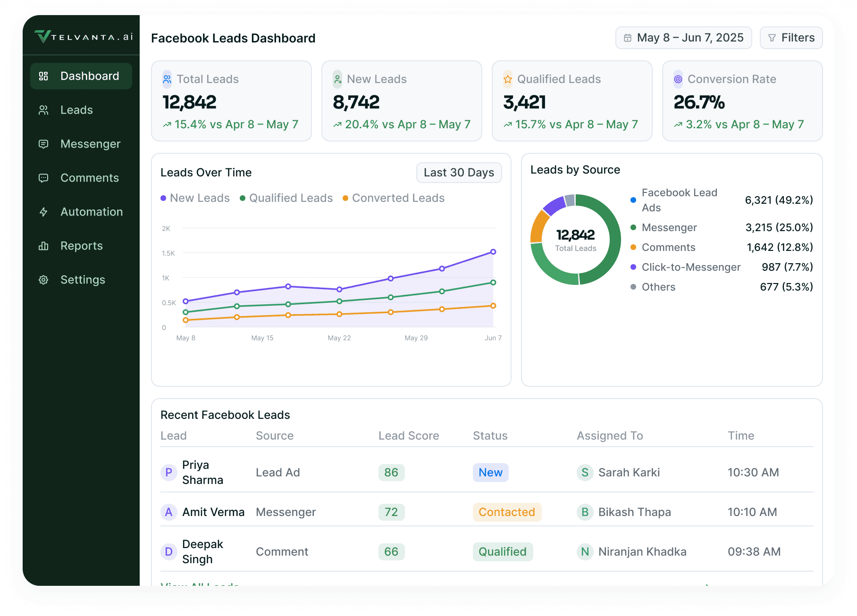
Task: Click the New status badge
Action: pyautogui.click(x=491, y=473)
